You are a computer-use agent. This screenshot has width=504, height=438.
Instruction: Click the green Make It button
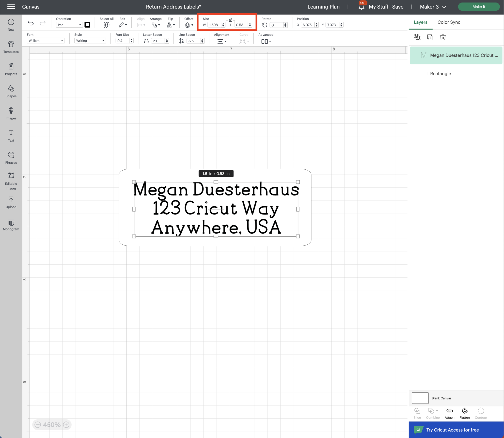478,7
